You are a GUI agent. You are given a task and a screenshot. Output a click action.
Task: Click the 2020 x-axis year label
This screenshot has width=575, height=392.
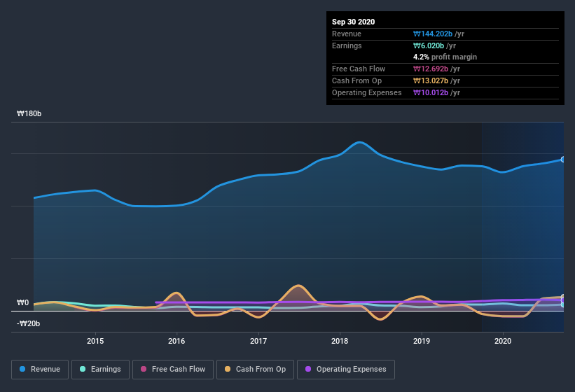point(503,341)
